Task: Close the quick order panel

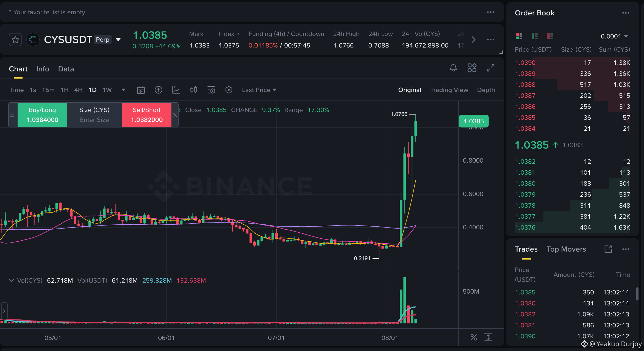Action: click(175, 115)
